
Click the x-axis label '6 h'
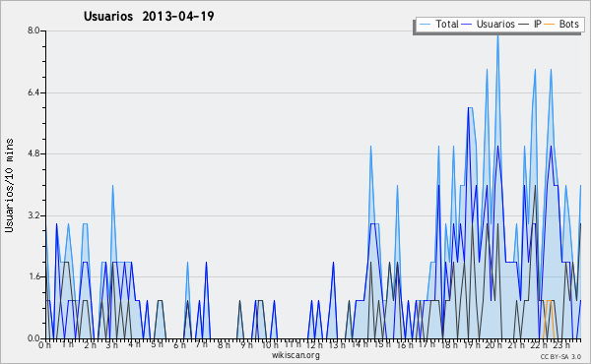pyautogui.click(x=180, y=345)
